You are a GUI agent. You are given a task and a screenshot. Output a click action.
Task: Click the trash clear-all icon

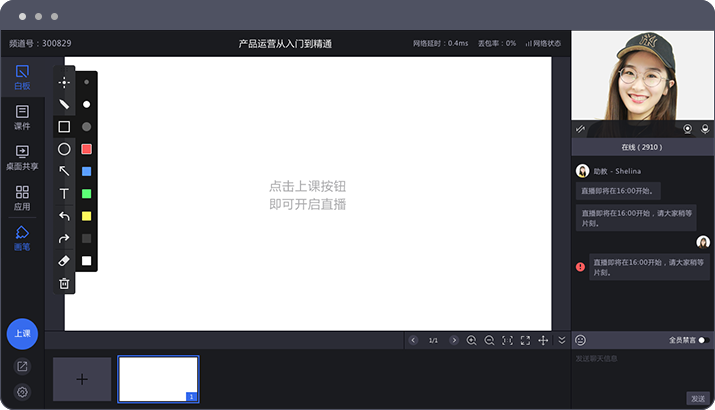pos(64,283)
